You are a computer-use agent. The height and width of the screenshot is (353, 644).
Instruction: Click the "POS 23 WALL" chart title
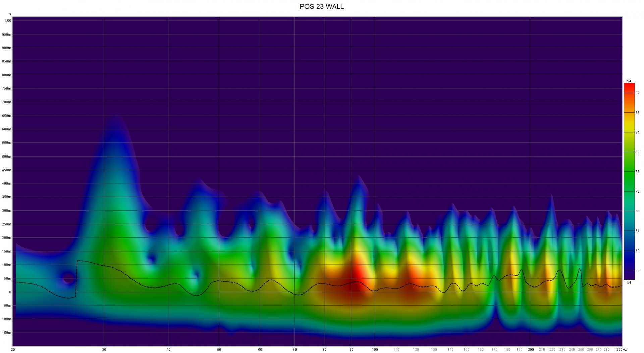(x=321, y=7)
